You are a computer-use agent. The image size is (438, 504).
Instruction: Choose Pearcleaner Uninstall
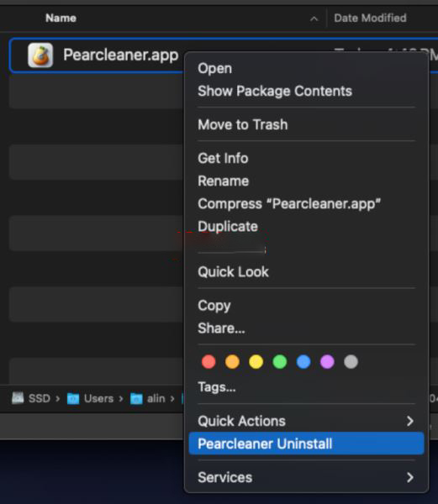[307, 444]
